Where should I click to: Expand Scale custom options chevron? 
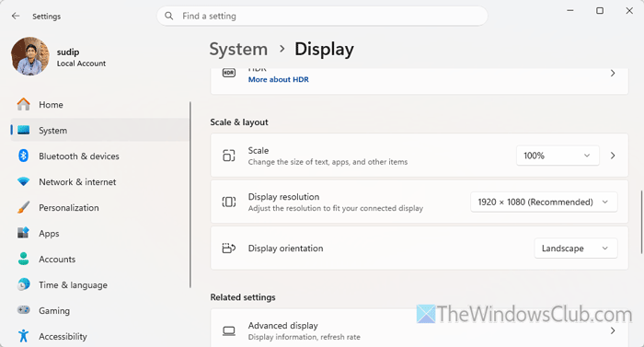pyautogui.click(x=613, y=156)
